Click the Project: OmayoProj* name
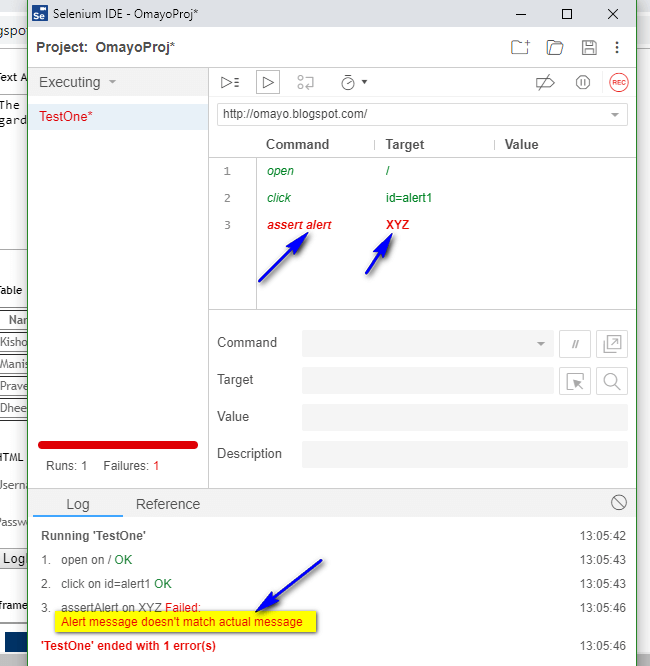 pos(105,47)
